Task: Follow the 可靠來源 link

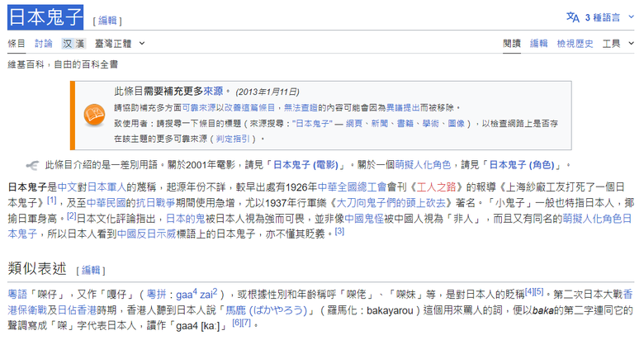Action: click(199, 107)
